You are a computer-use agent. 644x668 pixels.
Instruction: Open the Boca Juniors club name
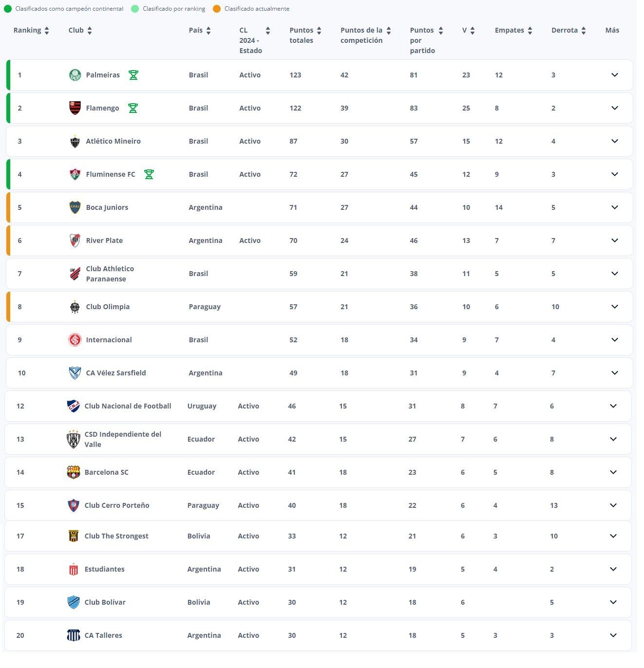tap(107, 207)
